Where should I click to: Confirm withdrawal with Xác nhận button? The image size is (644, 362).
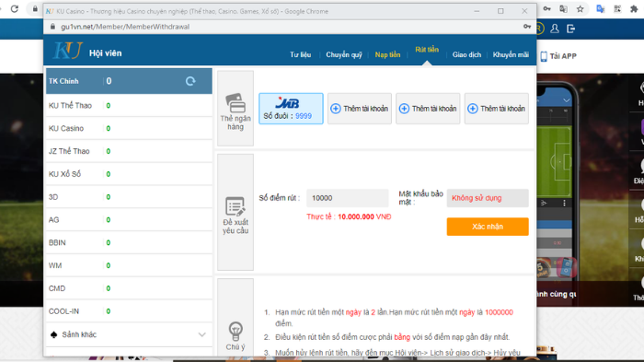click(488, 227)
